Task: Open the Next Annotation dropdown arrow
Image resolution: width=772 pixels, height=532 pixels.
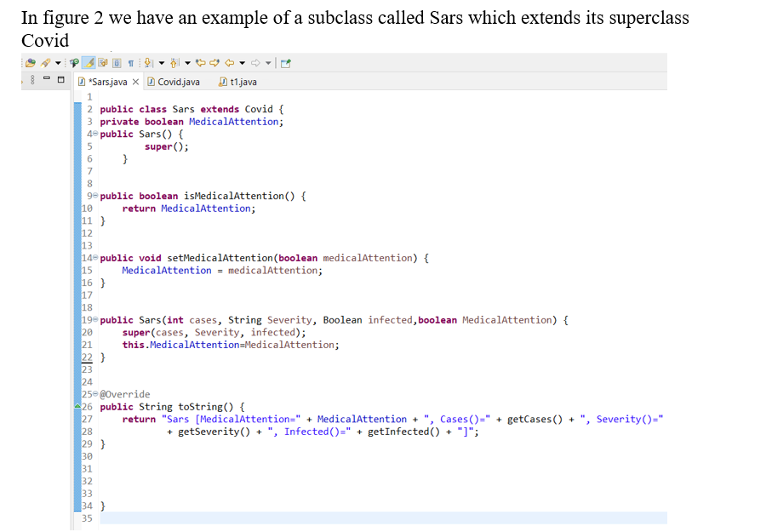Action: tap(162, 61)
